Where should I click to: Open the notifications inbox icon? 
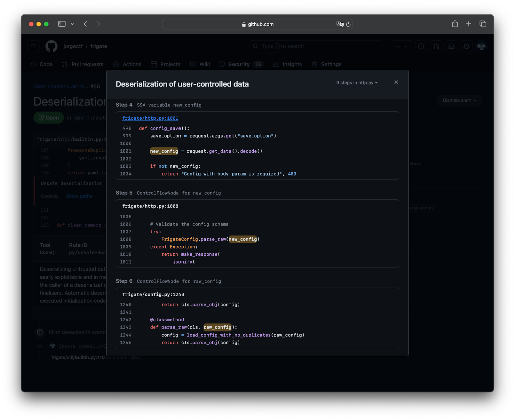(x=451, y=46)
